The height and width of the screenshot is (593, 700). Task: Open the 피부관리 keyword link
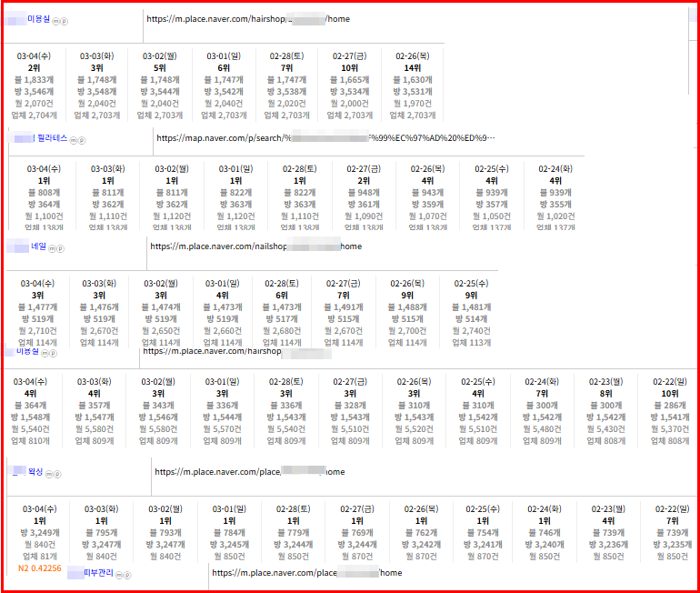coord(97,573)
